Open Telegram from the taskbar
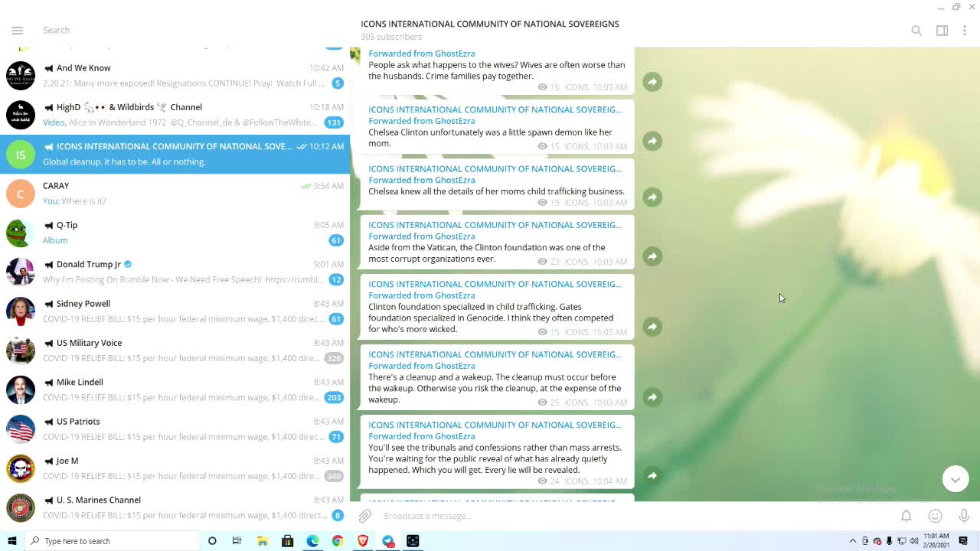Image resolution: width=980 pixels, height=551 pixels. pyautogui.click(x=388, y=541)
